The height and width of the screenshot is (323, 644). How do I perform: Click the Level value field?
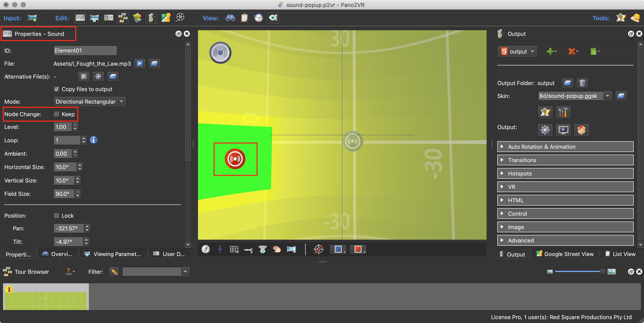point(63,127)
